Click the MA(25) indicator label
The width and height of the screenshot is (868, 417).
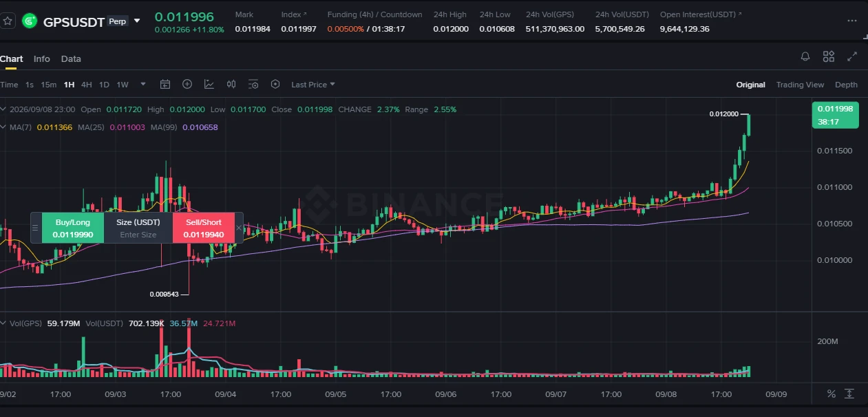[91, 127]
